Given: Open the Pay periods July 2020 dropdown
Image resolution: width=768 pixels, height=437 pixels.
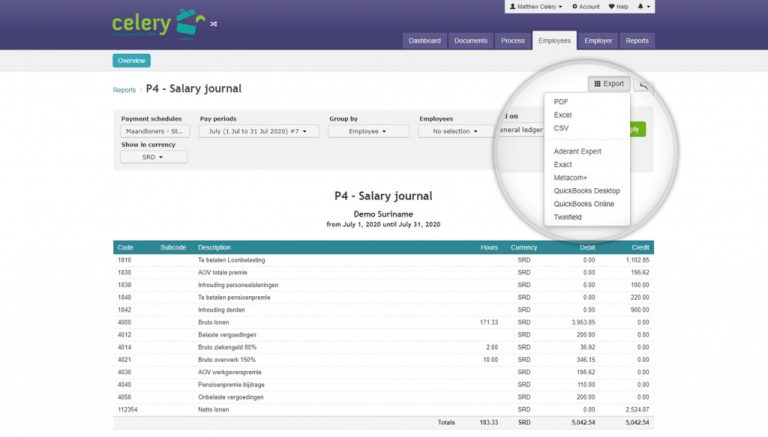Looking at the screenshot, I should pyautogui.click(x=258, y=131).
